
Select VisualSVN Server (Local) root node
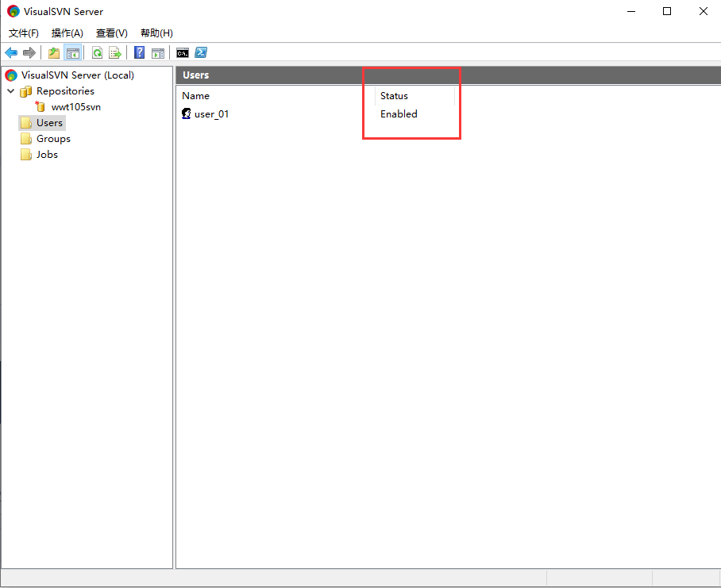(x=78, y=75)
